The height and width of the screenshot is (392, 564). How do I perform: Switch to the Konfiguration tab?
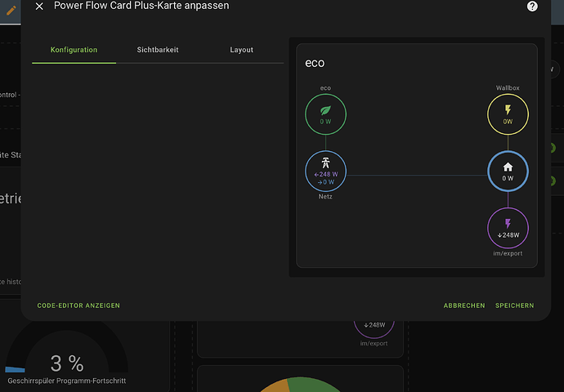click(74, 50)
